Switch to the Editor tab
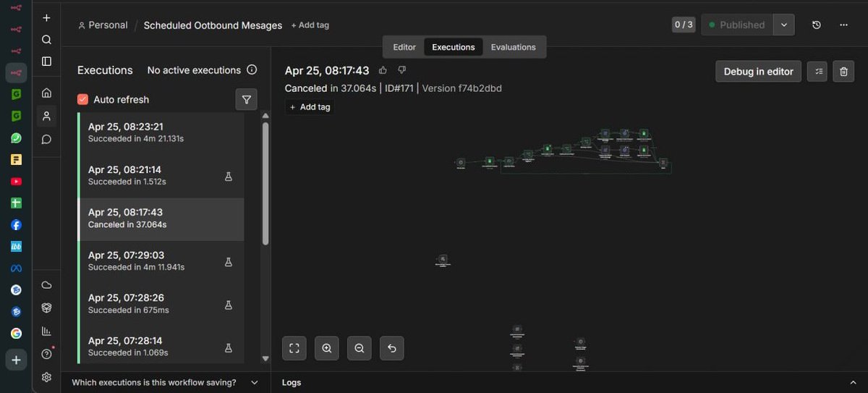The image size is (868, 393). click(x=404, y=47)
